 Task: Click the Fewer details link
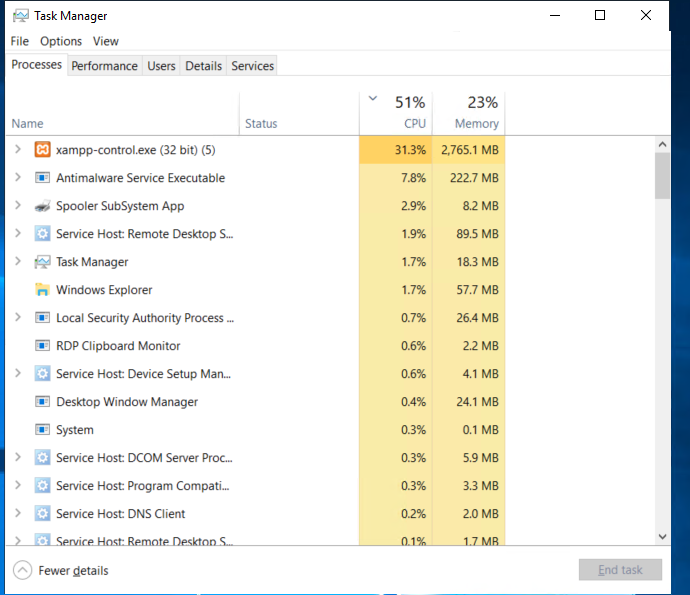coord(73,571)
